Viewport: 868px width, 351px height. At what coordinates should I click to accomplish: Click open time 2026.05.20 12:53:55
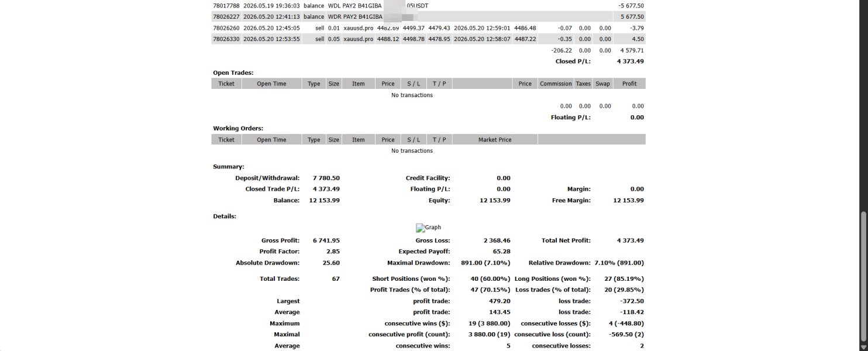271,39
